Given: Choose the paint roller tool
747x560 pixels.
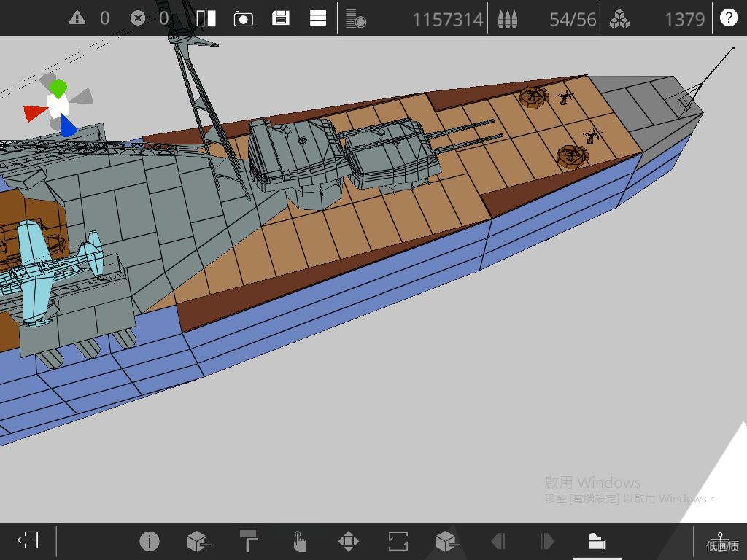Looking at the screenshot, I should pos(249,541).
